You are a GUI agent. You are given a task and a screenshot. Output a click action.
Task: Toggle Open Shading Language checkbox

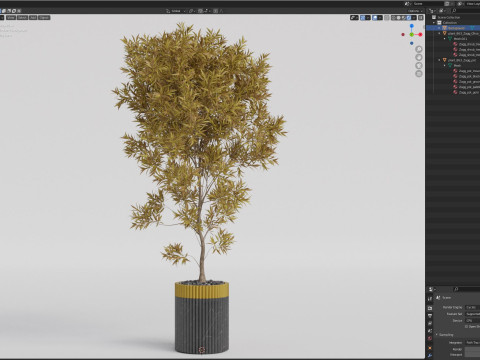point(466,327)
